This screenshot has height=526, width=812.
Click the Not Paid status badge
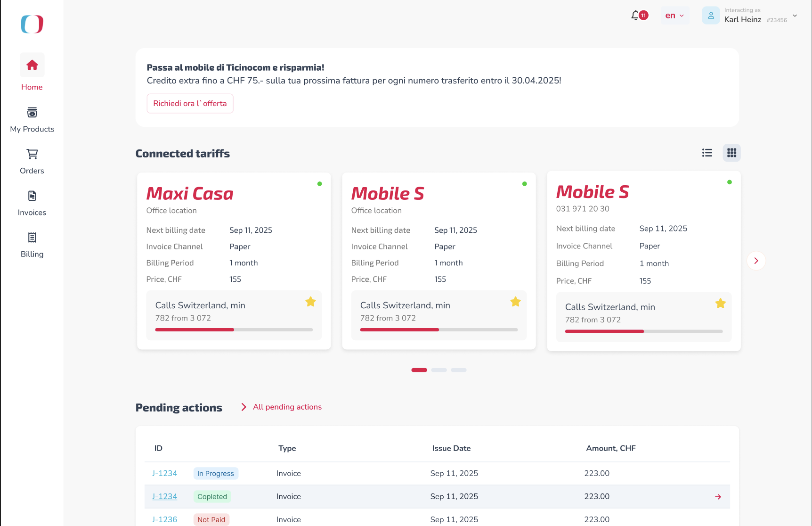211,519
